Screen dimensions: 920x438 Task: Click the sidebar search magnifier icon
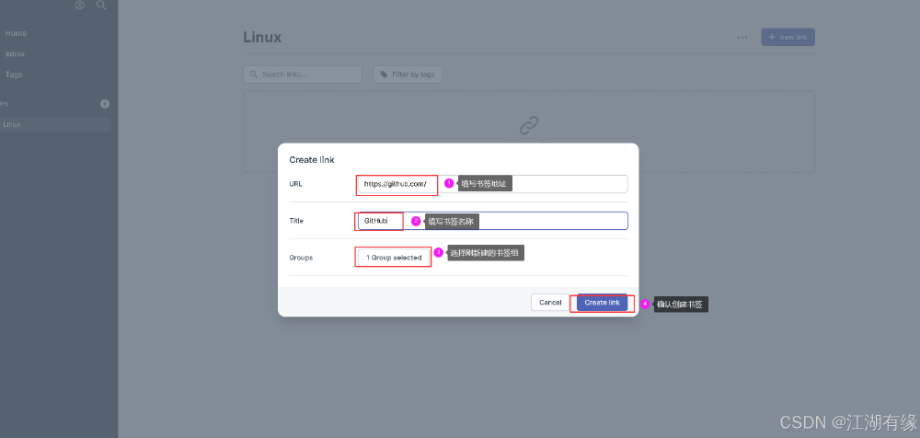click(x=101, y=5)
